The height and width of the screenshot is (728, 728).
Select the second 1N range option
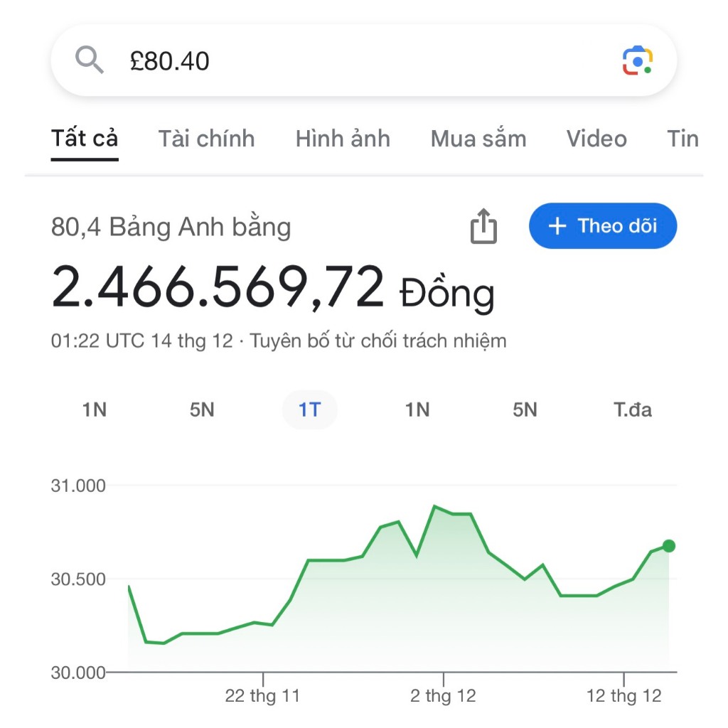tap(417, 410)
